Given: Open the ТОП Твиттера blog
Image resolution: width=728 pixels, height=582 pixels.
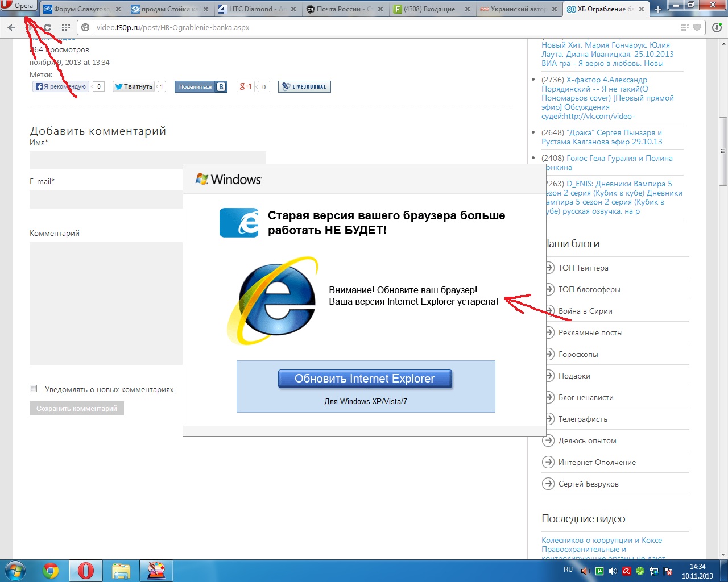Looking at the screenshot, I should pos(583,268).
